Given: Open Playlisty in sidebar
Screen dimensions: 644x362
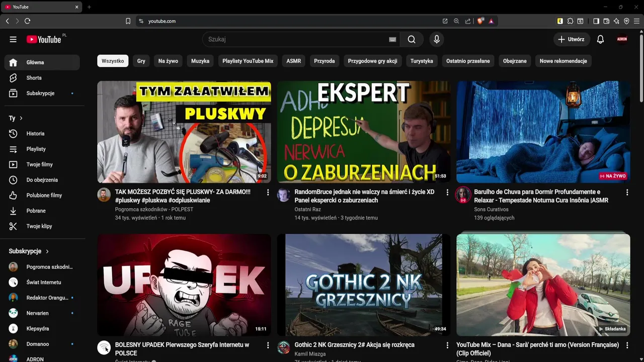Looking at the screenshot, I should tap(42, 149).
